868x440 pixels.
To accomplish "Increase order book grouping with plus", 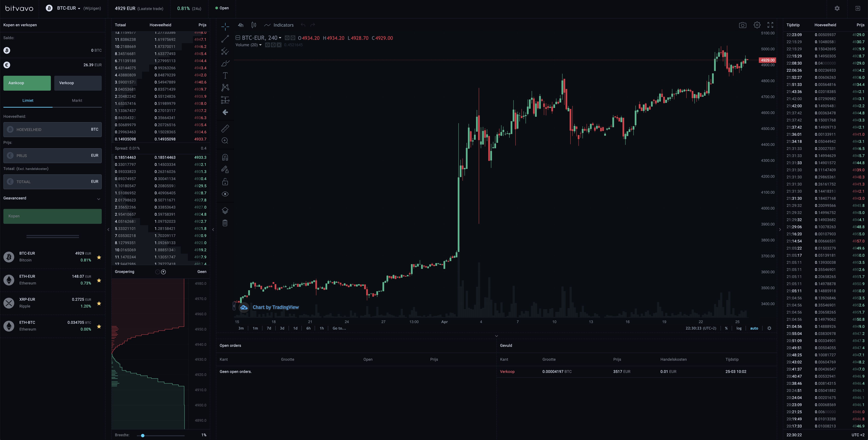I will point(163,272).
